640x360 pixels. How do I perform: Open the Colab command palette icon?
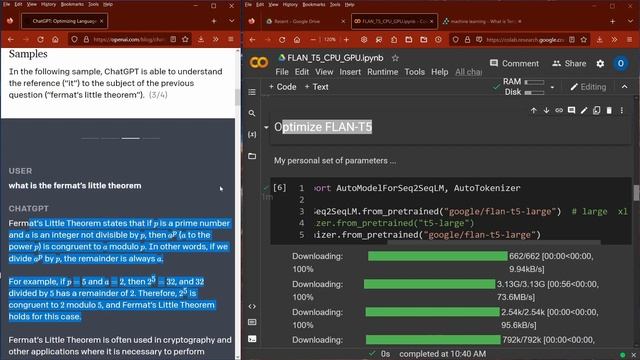(x=252, y=322)
